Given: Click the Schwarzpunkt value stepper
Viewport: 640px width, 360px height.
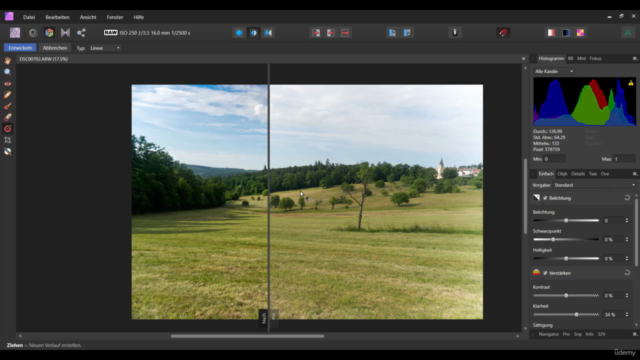Looking at the screenshot, I should [x=627, y=240].
